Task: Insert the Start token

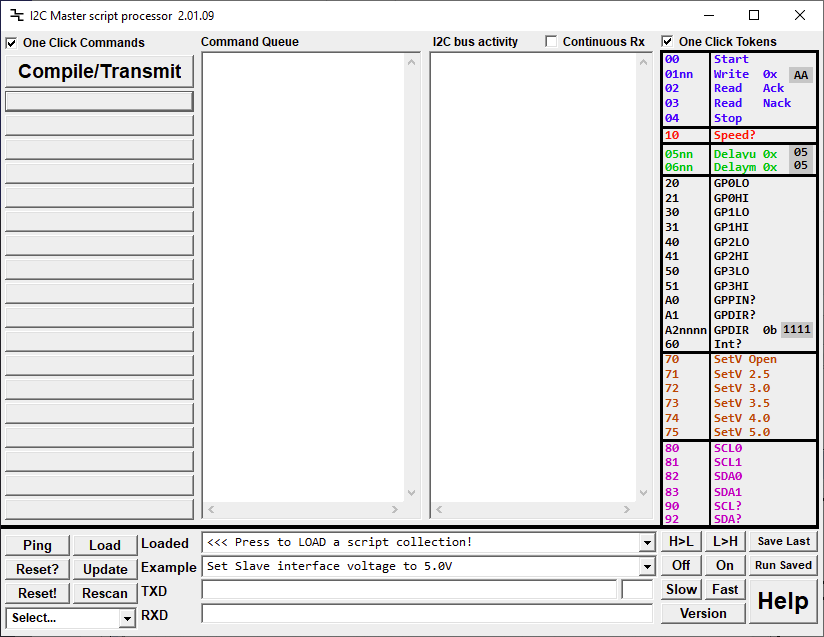Action: coord(731,59)
